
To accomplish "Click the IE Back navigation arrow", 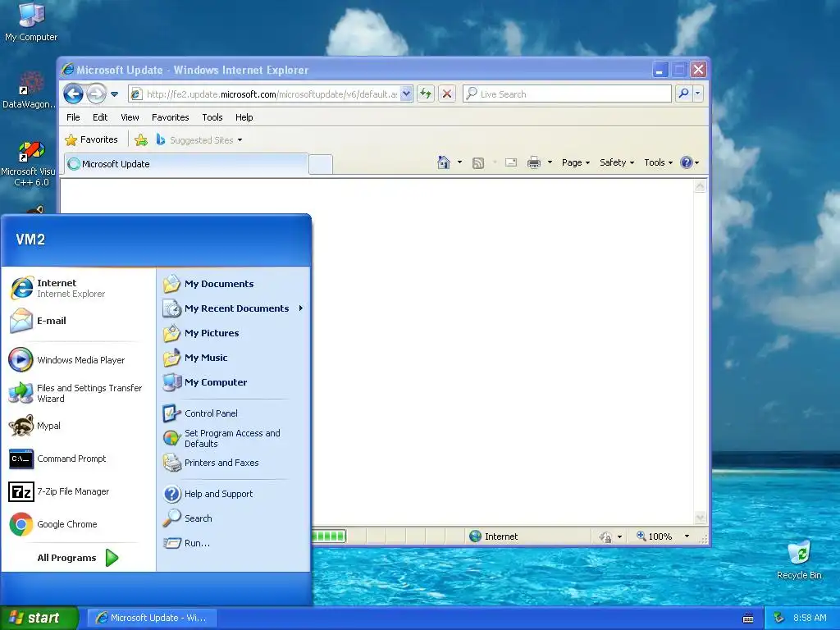I will 73,94.
